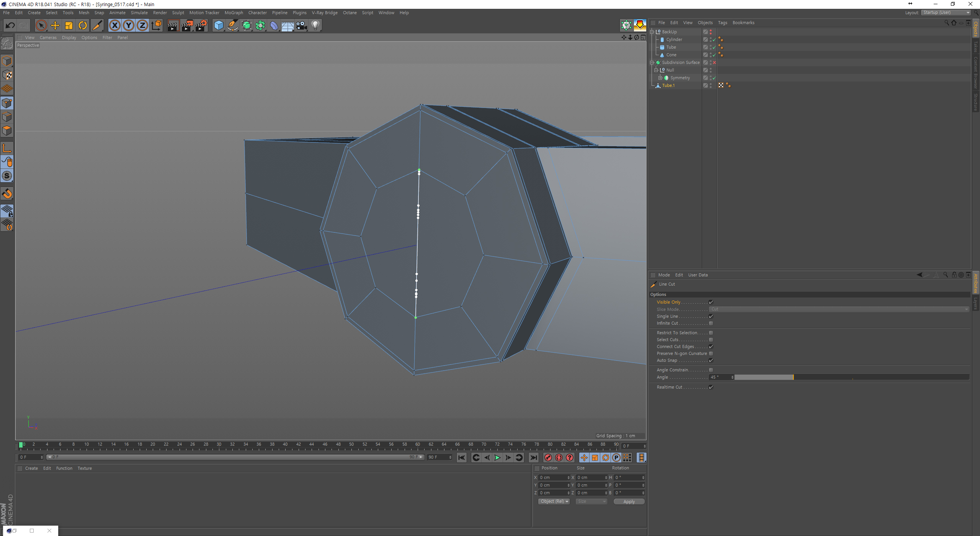Toggle Single Line checkbox

pos(711,316)
